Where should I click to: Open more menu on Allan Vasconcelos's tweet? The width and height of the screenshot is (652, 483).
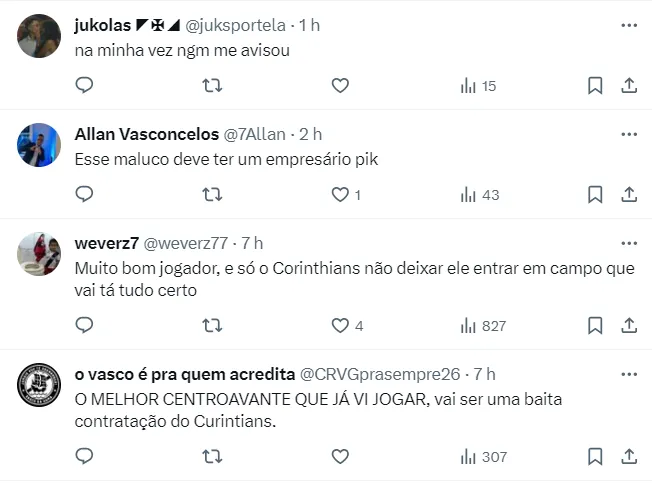point(628,134)
